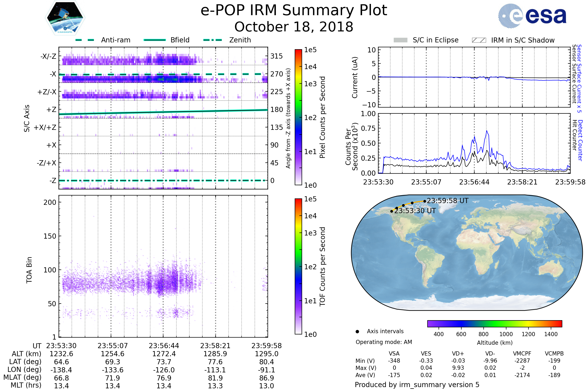Click the S/C in Eclipse gray legend swatch
The height and width of the screenshot is (392, 588).
coord(400,40)
